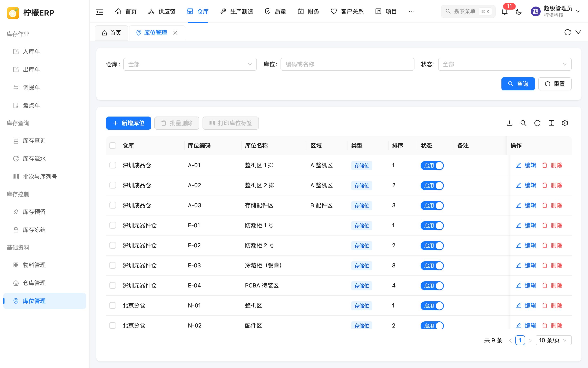Viewport: 588px width, 368px height.
Task: Close the 库位管理 tab
Action: (x=175, y=33)
